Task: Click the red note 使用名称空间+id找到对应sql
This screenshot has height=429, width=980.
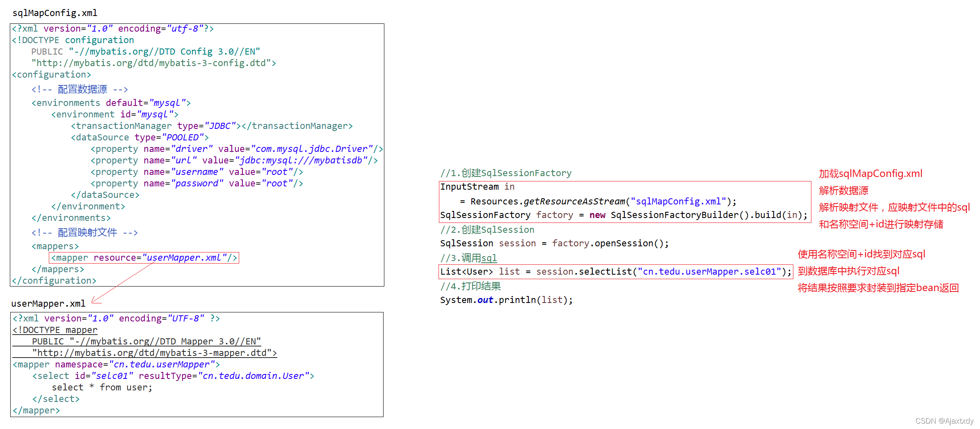Action: click(861, 254)
